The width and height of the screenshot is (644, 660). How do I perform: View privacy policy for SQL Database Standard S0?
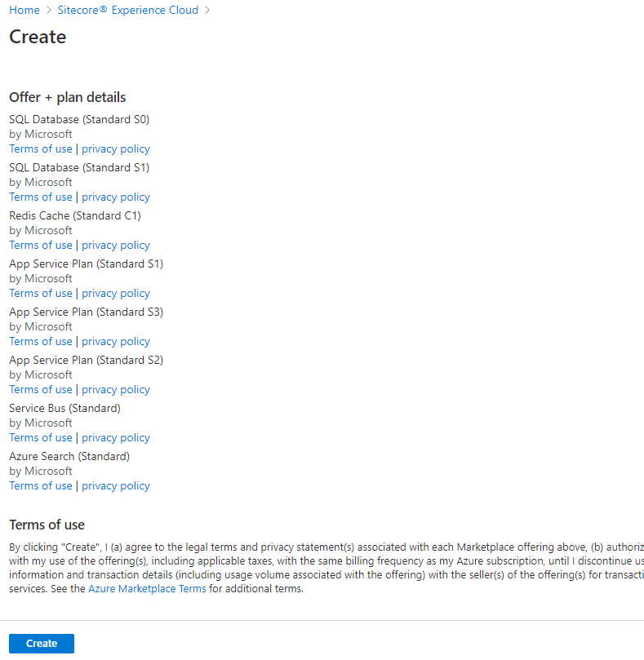tap(116, 149)
